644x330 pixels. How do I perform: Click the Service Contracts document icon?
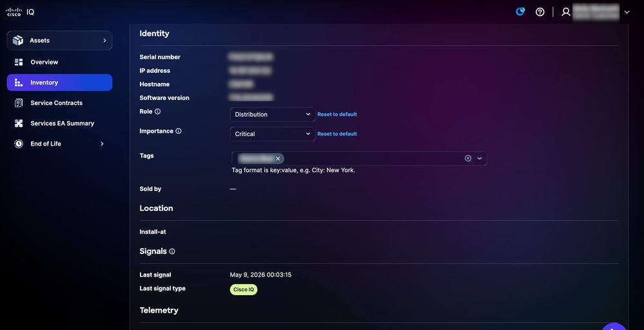click(x=19, y=103)
